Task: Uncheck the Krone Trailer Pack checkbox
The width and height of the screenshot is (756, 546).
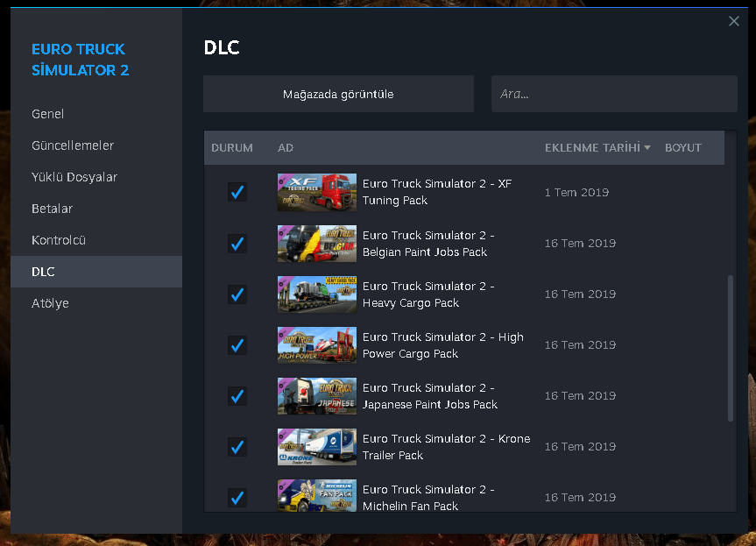Action: coord(237,447)
